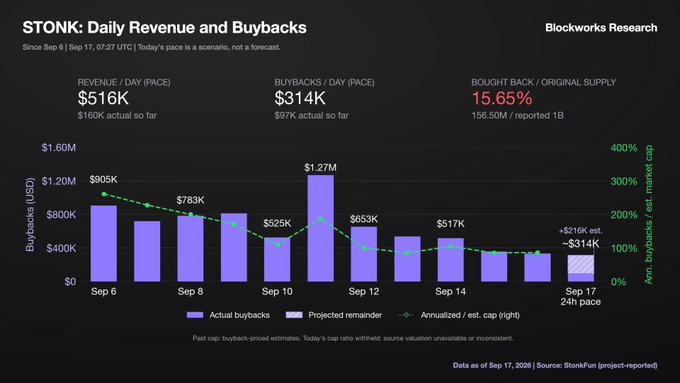Click the 'Projected remainder' legend text

pos(345,315)
